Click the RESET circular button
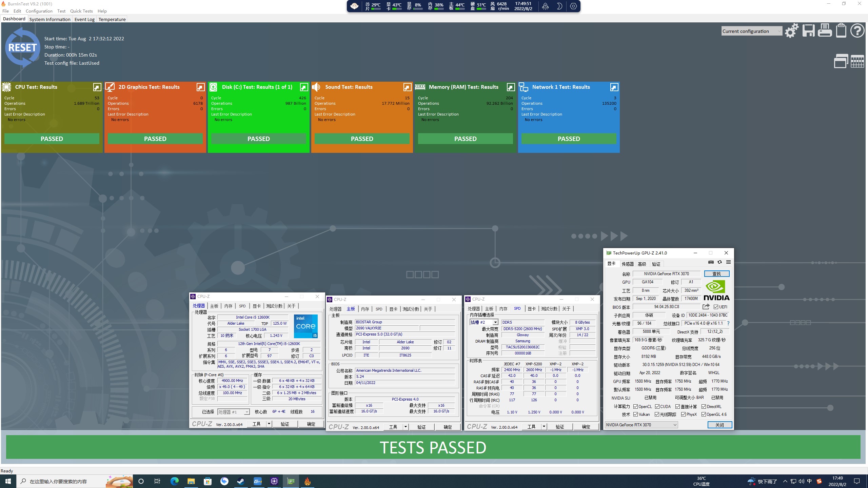868x488 pixels. 22,47
